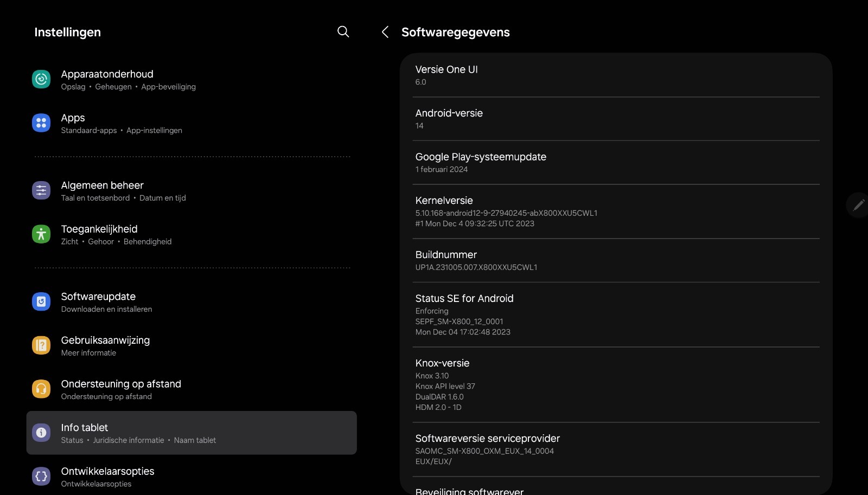Tap the Android version value 14
This screenshot has height=495, width=868.
pos(419,126)
